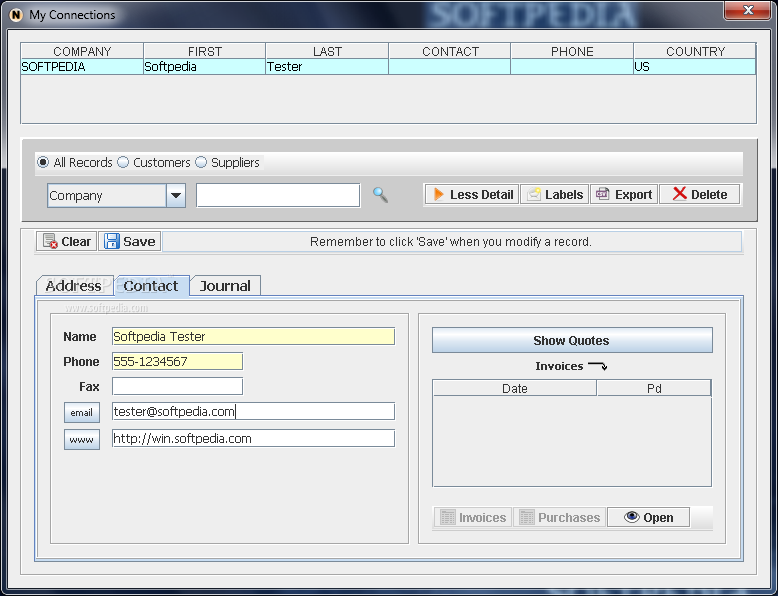Click the Less Detail button
This screenshot has height=596, width=778.
472,195
